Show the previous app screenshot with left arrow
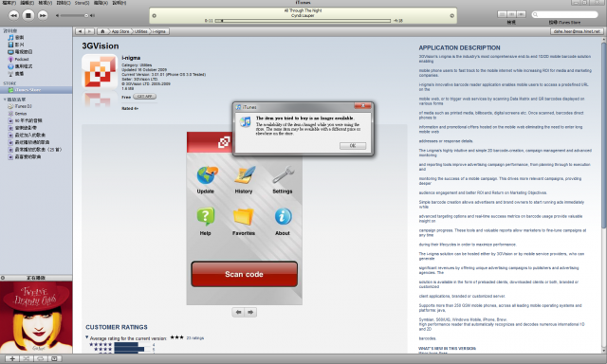 pyautogui.click(x=238, y=312)
